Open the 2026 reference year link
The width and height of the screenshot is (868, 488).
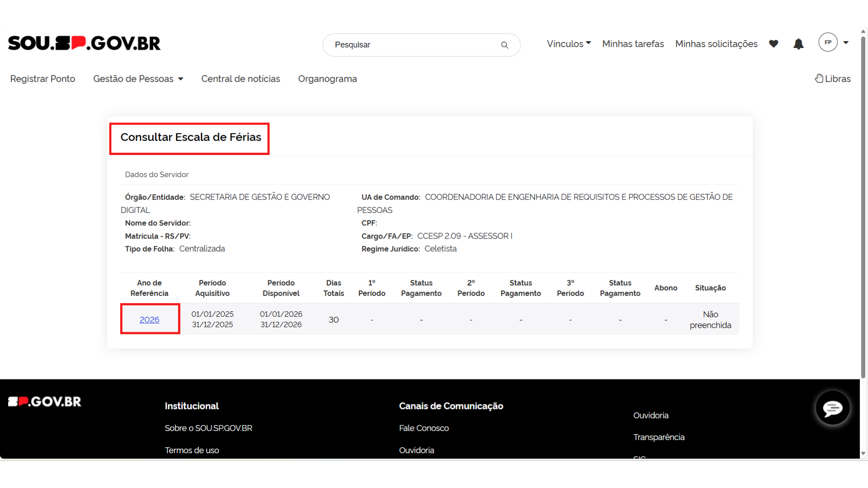149,320
